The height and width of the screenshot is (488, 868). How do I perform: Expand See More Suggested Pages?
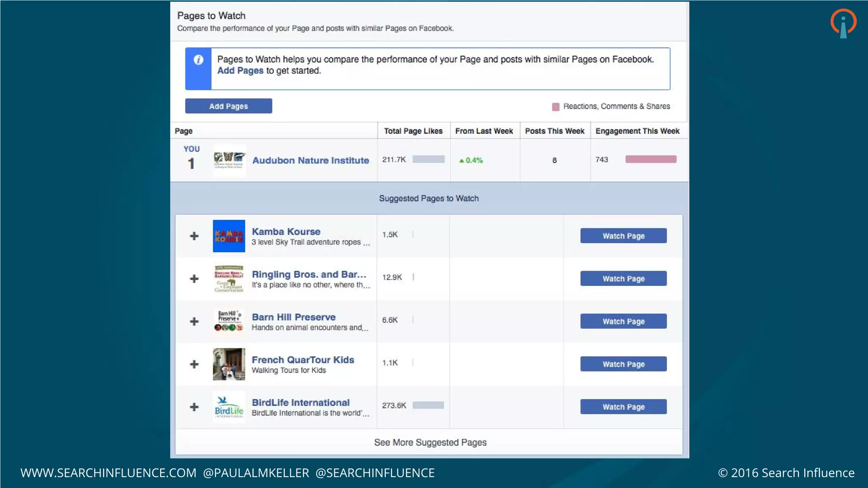[x=430, y=442]
